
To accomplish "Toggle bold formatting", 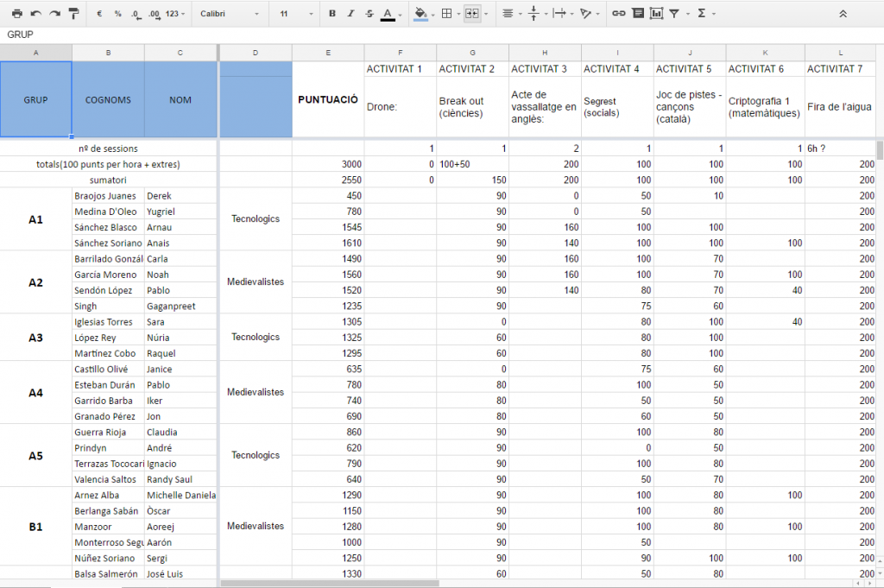I will coord(332,14).
